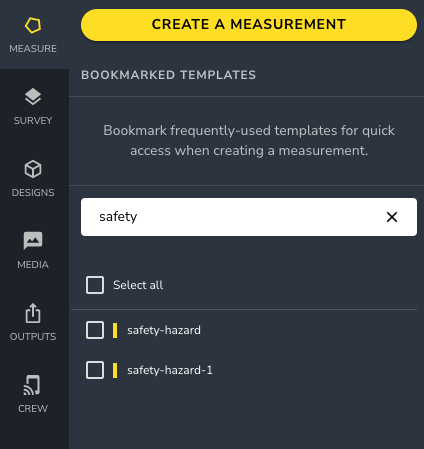424x449 pixels.
Task: Check the safety-hazard template checkbox
Action: coord(95,330)
